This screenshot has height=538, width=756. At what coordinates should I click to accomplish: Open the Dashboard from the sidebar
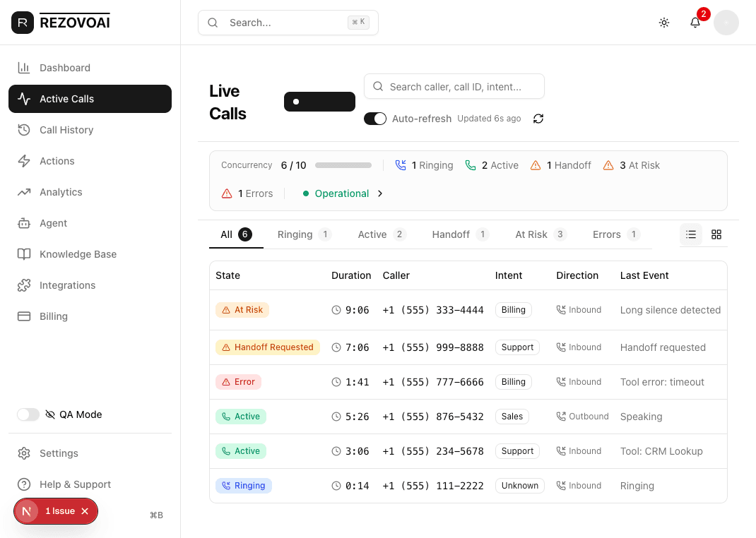coord(65,67)
